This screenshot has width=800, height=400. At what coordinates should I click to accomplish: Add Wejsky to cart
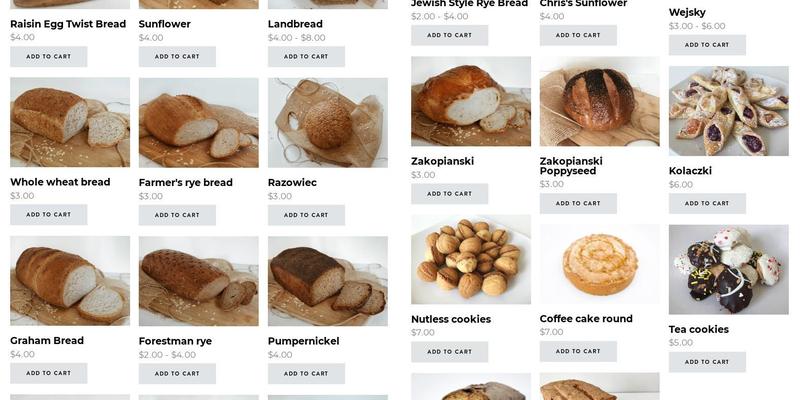tap(707, 45)
